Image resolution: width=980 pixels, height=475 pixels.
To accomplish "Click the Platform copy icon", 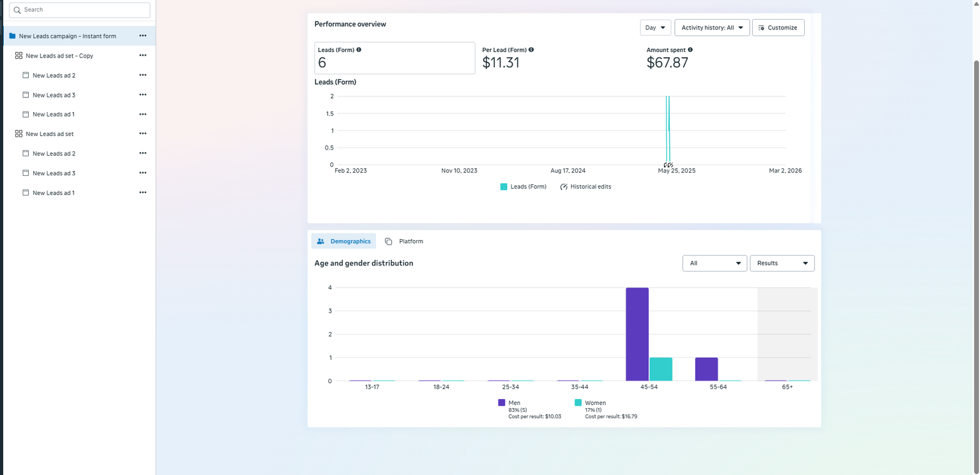I will coord(388,241).
